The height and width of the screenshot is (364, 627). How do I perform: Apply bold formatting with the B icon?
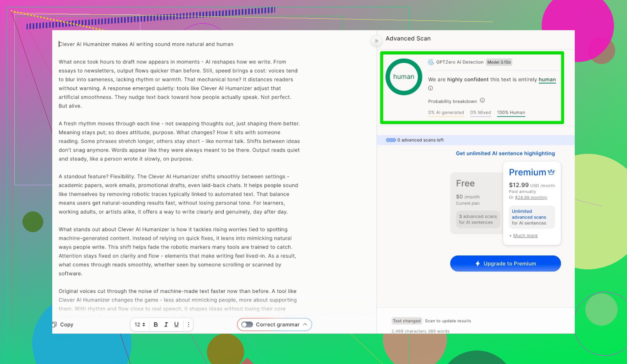(156, 324)
